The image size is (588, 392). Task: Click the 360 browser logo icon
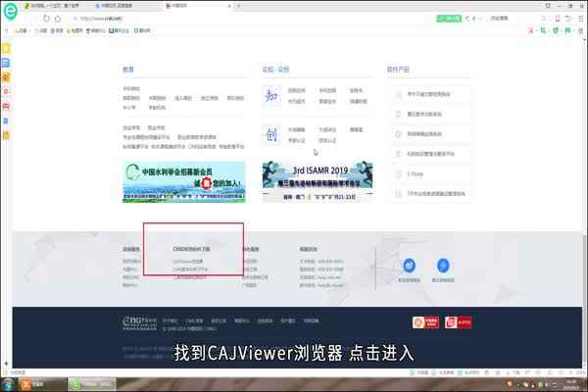point(10,11)
